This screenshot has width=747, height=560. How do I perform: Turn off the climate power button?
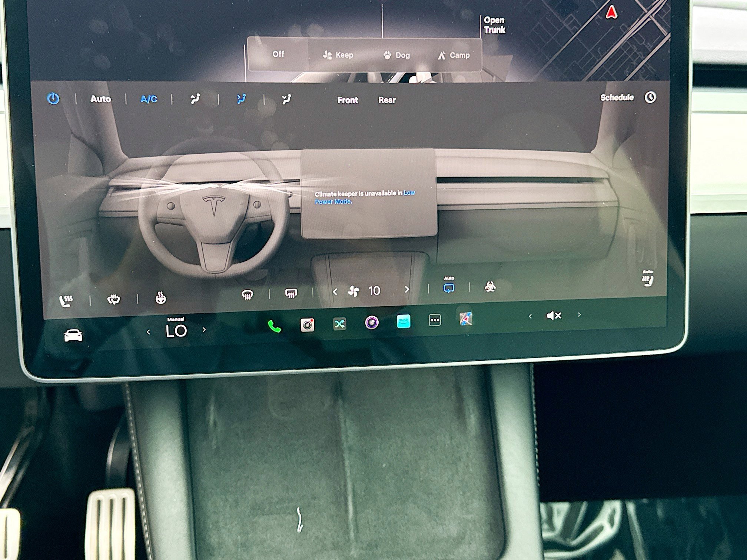tap(53, 99)
